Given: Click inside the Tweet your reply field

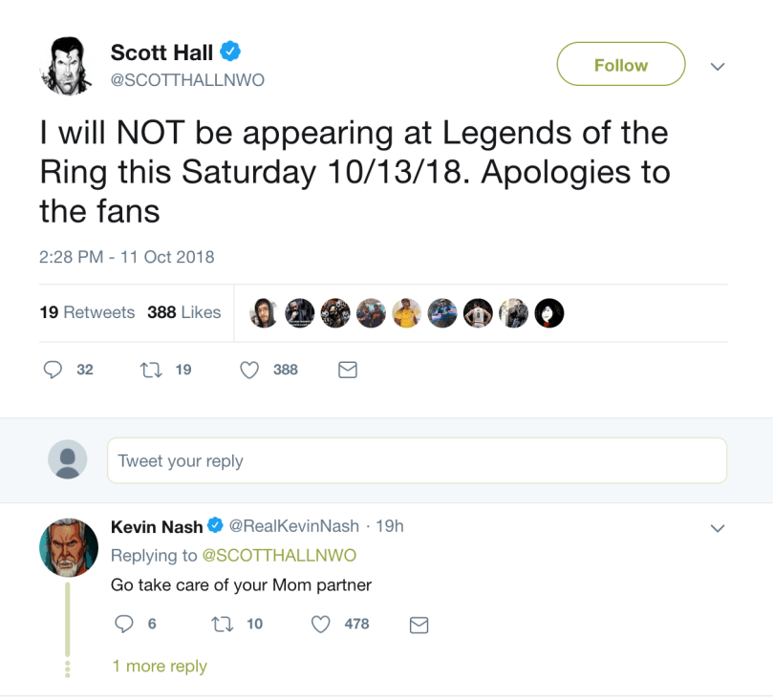Looking at the screenshot, I should [417, 460].
